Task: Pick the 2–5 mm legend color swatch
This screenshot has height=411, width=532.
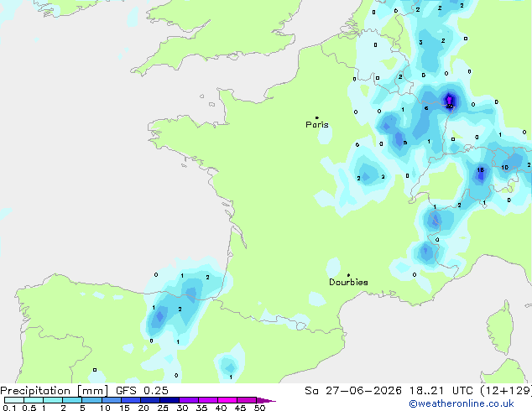Action: coord(72,400)
